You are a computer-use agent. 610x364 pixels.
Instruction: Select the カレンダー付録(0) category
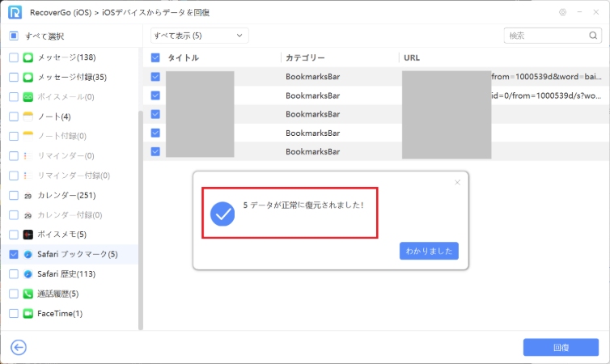pyautogui.click(x=70, y=214)
